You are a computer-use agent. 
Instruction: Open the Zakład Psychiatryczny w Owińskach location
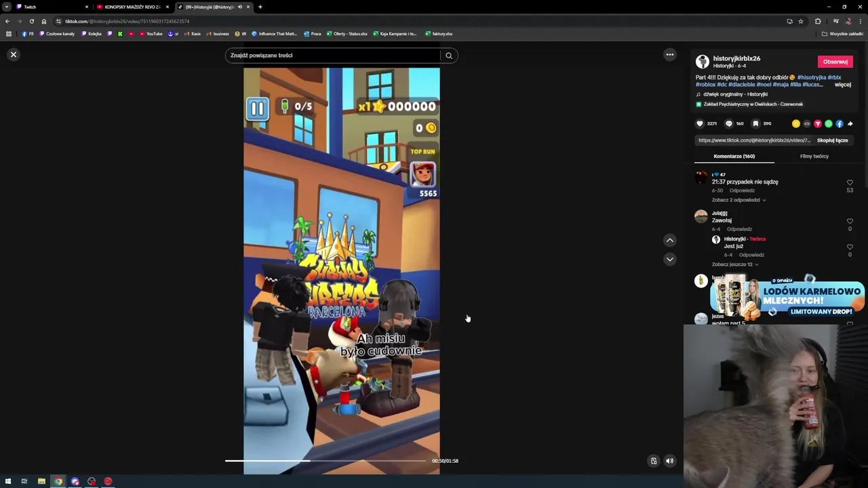(x=749, y=104)
